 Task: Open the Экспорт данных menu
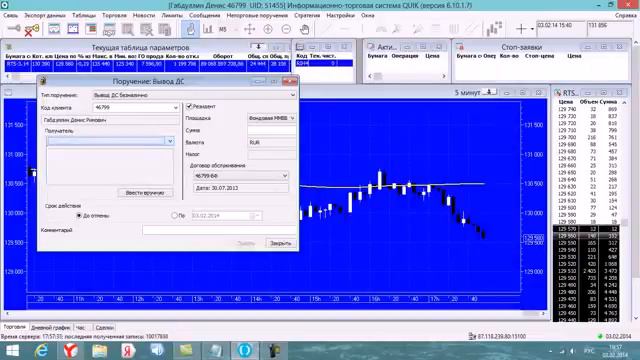coord(45,15)
